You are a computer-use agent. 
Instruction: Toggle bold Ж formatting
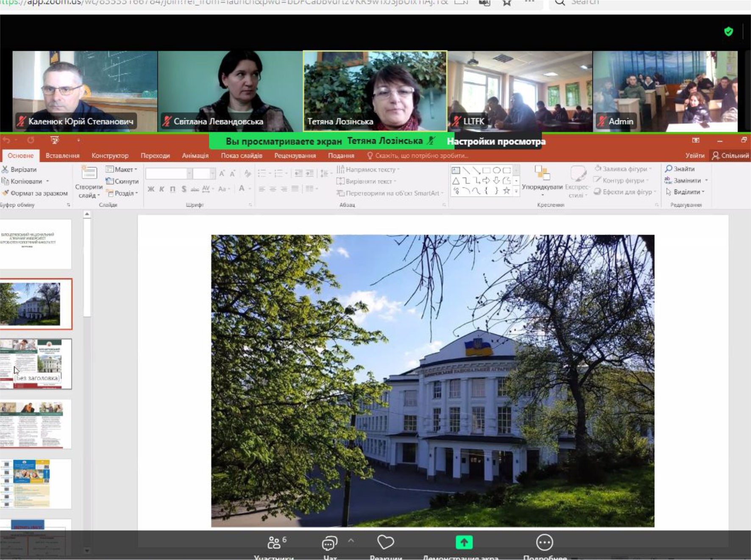pyautogui.click(x=151, y=189)
